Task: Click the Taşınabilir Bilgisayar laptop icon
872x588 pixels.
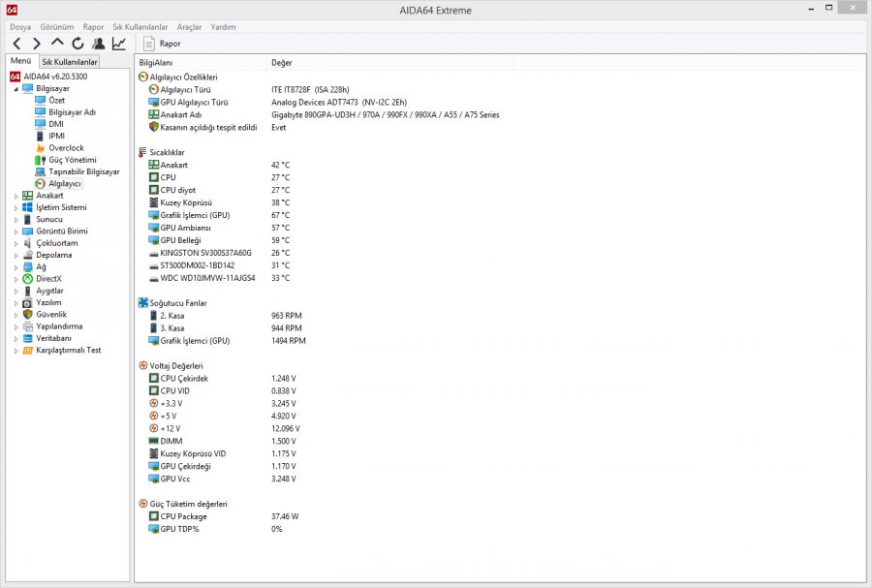Action: [x=40, y=171]
